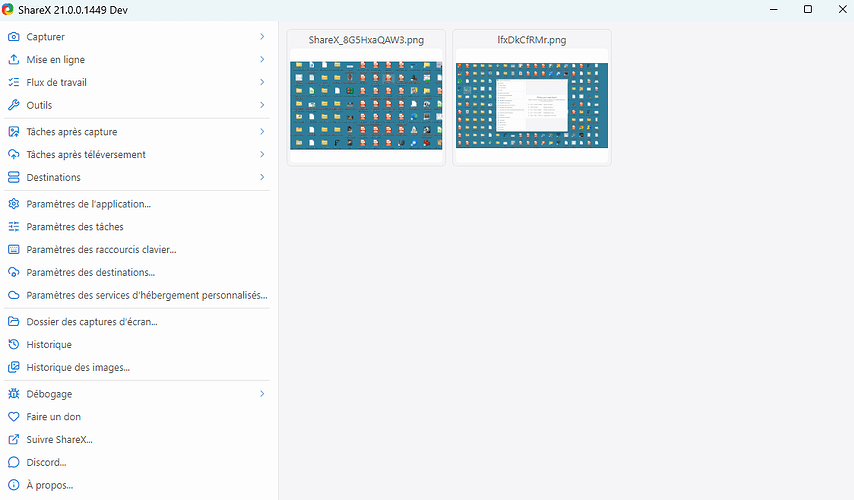This screenshot has height=500, width=854.
Task: Expand the Destinations submenu arrow
Action: coord(262,178)
